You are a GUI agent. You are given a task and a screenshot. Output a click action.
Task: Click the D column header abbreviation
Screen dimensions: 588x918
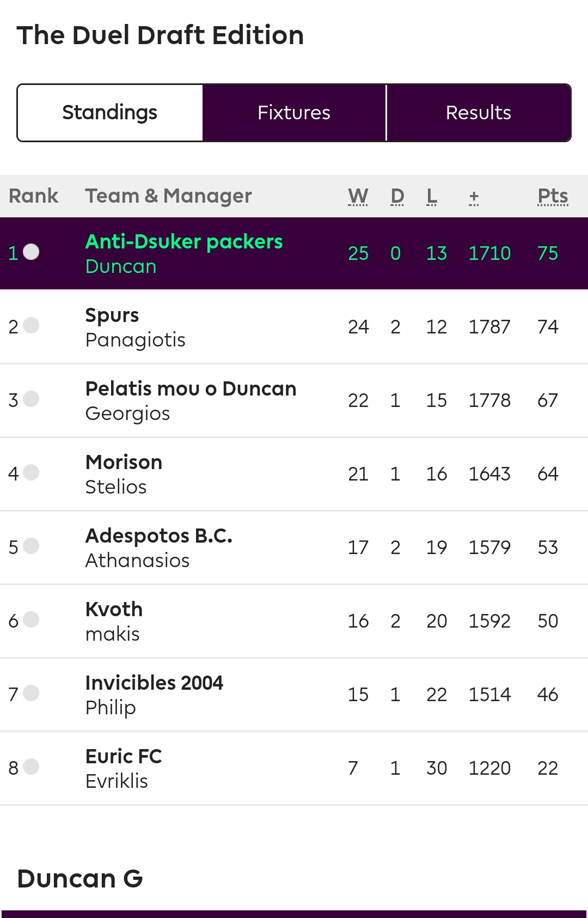pyautogui.click(x=397, y=196)
